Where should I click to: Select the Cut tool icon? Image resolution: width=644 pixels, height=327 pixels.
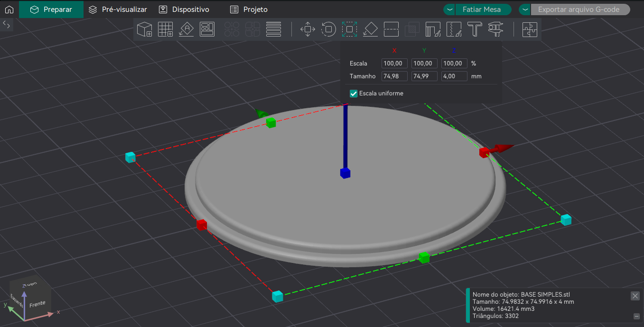coord(391,29)
